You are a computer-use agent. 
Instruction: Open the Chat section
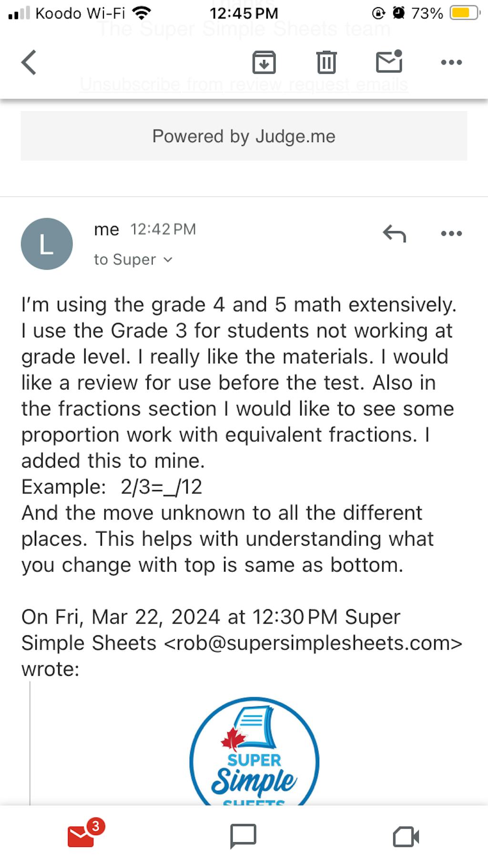point(244,837)
